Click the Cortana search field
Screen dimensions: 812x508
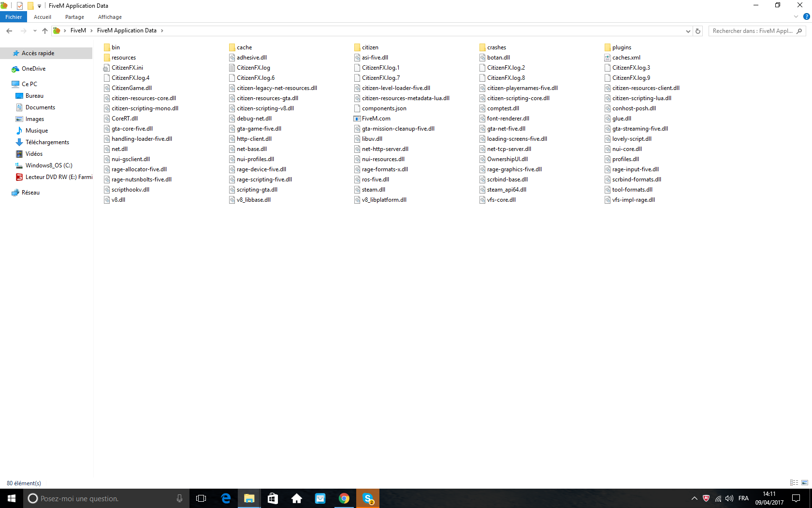tap(106, 498)
